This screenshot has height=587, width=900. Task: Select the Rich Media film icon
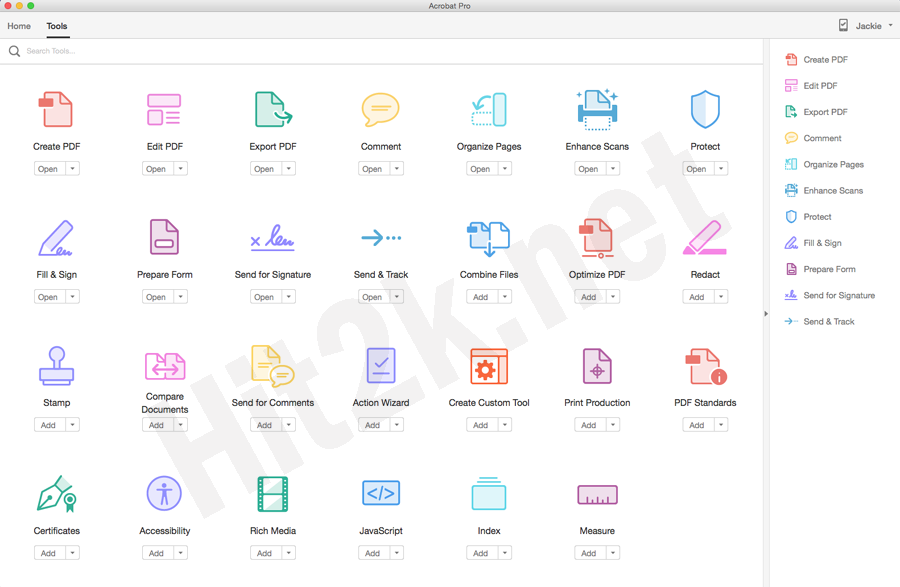click(x=273, y=493)
